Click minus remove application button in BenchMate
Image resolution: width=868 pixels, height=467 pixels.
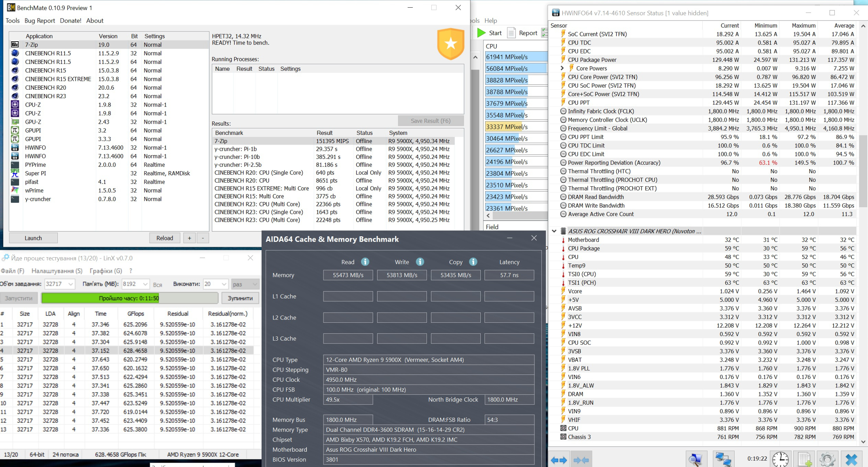point(203,238)
